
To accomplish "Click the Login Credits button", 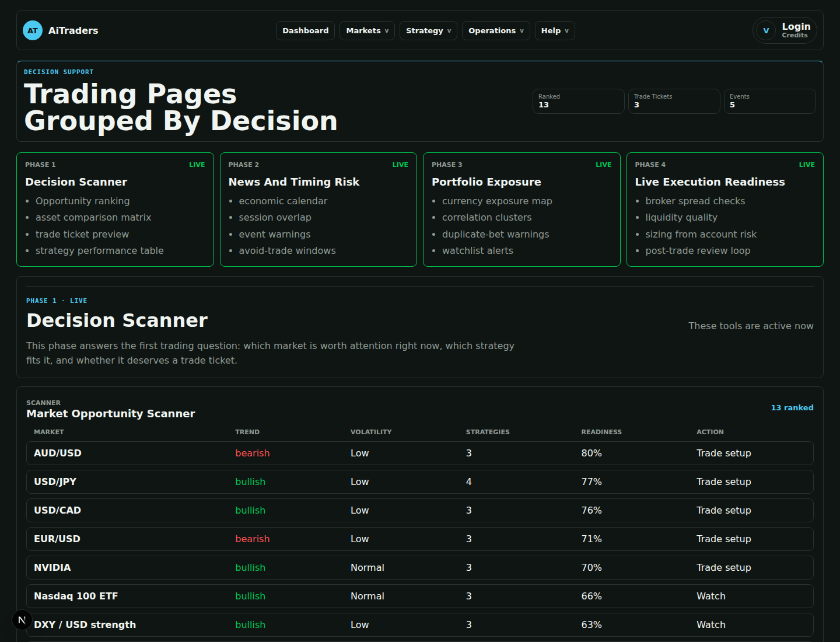I will point(785,30).
